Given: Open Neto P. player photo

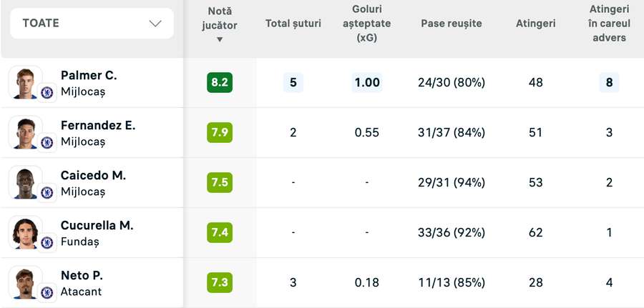Looking at the screenshot, I should pos(25,282).
